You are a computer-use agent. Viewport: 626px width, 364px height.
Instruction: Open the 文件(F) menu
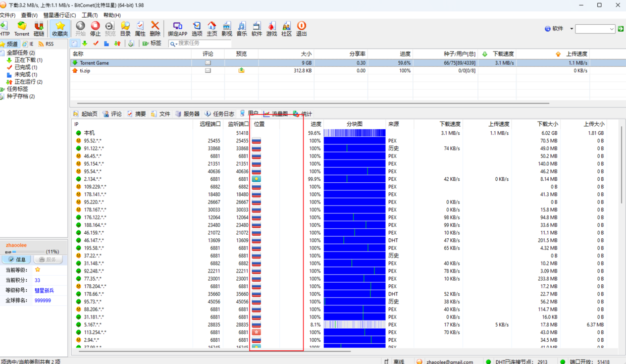(x=8, y=15)
